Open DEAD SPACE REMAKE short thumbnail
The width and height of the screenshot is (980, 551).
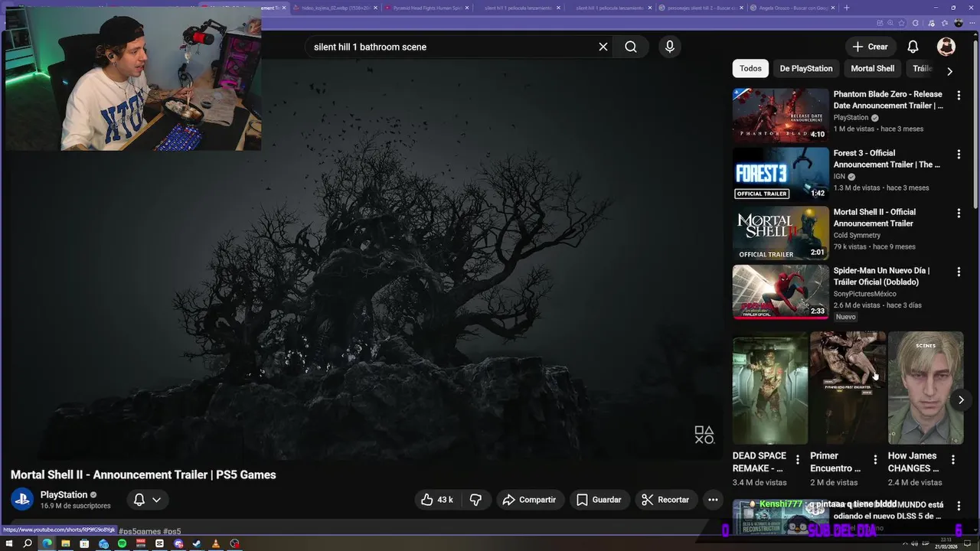tap(769, 388)
